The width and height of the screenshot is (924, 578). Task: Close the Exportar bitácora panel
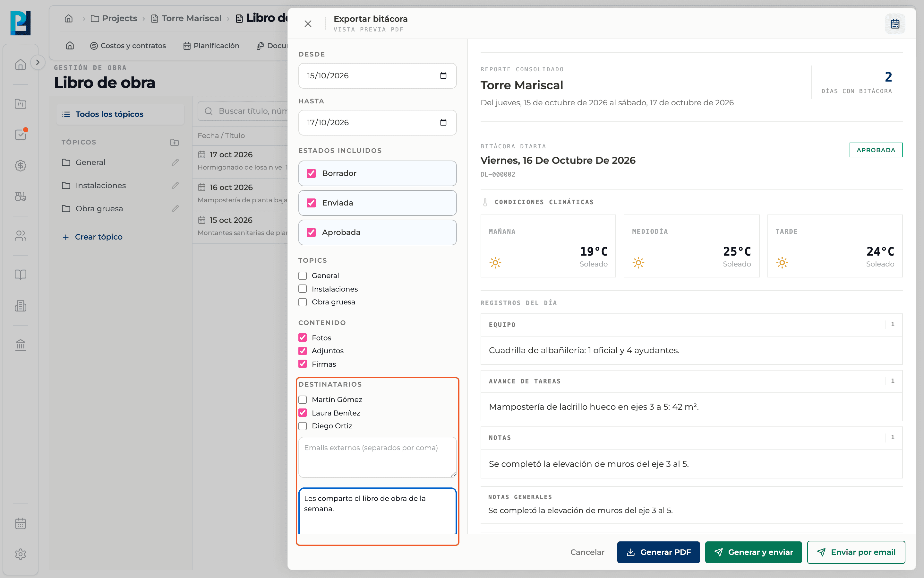pyautogui.click(x=308, y=24)
